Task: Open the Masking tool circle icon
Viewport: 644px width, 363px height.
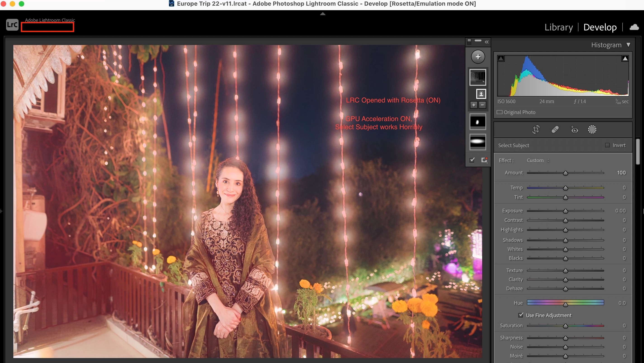Action: (592, 130)
